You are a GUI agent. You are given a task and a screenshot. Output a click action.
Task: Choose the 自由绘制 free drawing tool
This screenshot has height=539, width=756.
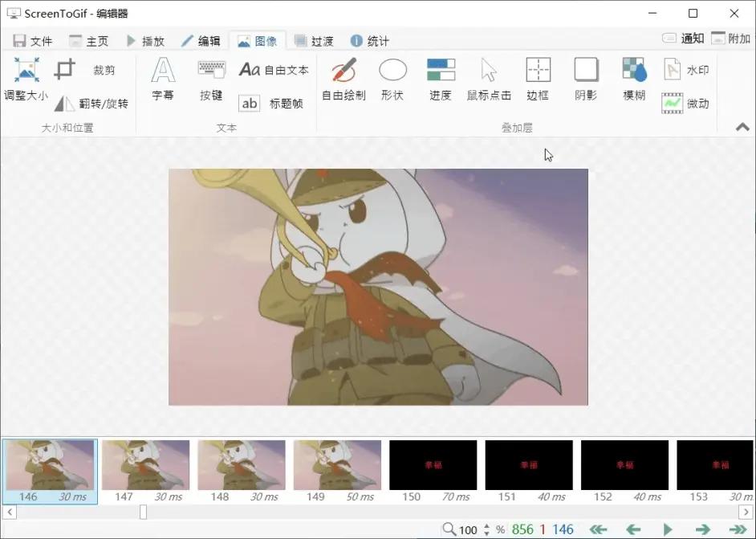(x=343, y=80)
